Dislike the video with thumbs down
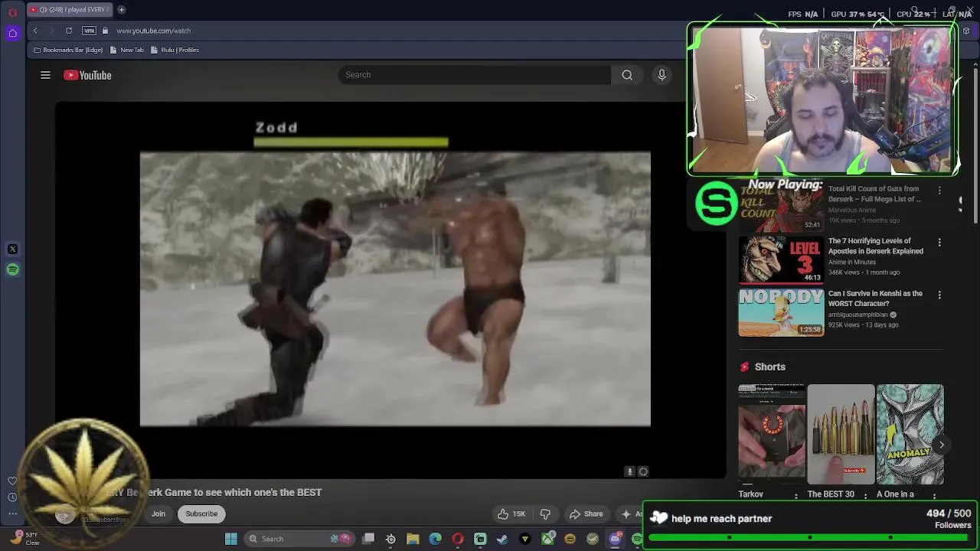This screenshot has width=980, height=551. pos(545,514)
